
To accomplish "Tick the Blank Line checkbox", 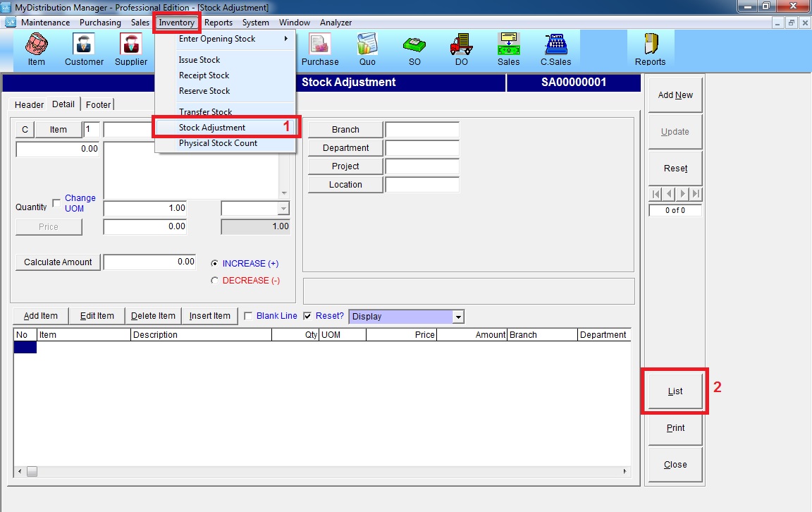I will coord(248,316).
